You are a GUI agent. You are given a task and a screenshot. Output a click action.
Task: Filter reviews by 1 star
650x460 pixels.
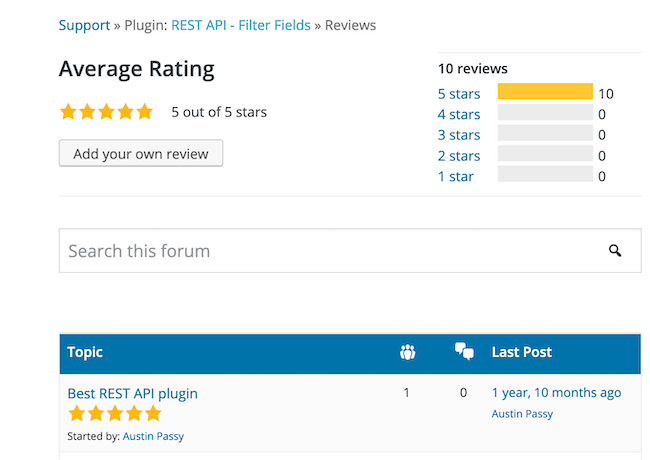pyautogui.click(x=456, y=177)
